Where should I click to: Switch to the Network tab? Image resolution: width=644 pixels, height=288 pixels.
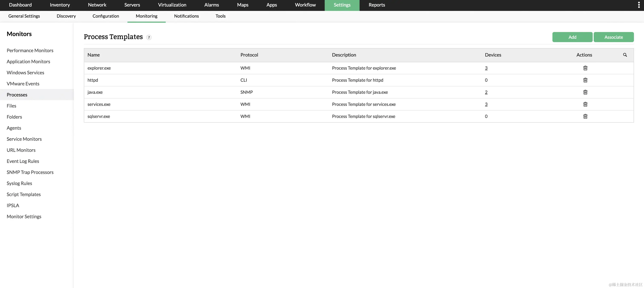[x=97, y=5]
